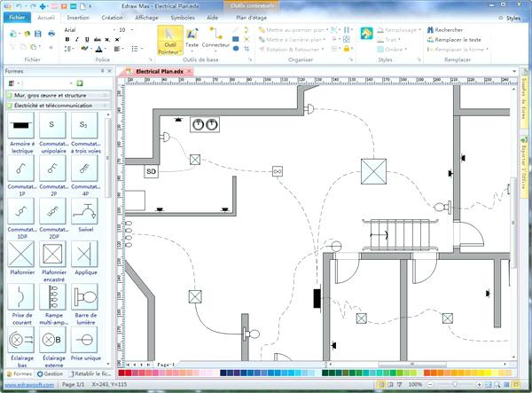532x393 pixels.
Task: Open the Remplissage dropdown
Action: 399,30
